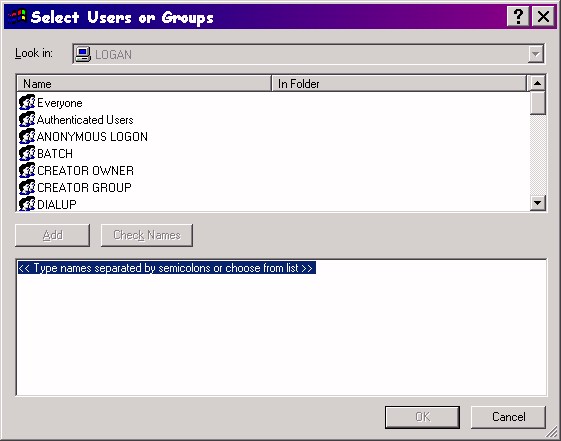
Task: Confirm with the OK button
Action: (x=423, y=417)
